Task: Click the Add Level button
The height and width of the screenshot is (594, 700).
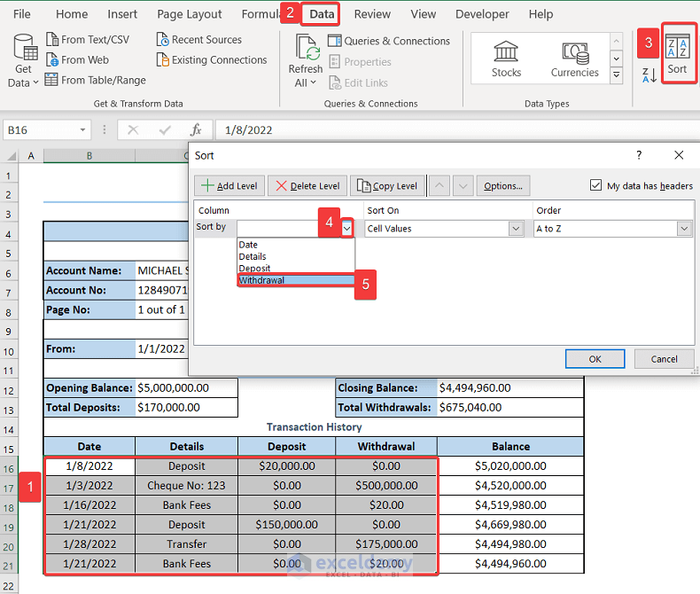Action: tap(229, 186)
